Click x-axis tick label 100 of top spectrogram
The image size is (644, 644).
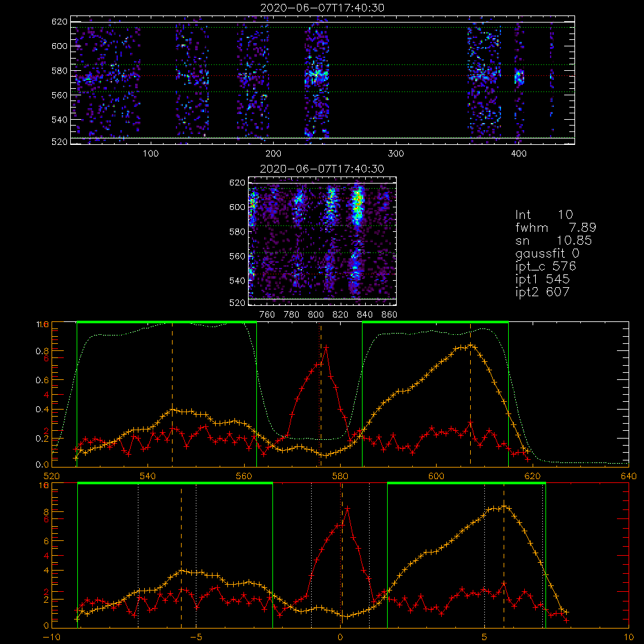tap(151, 154)
